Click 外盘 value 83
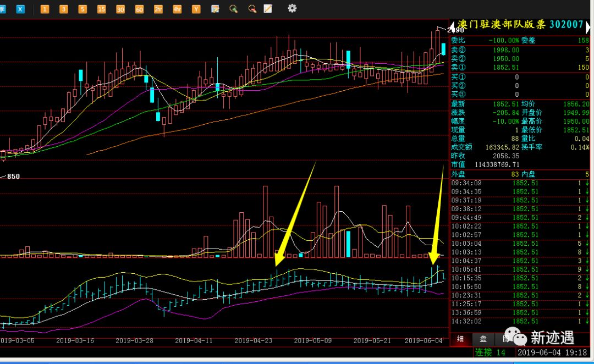The image size is (594, 364). (x=515, y=174)
